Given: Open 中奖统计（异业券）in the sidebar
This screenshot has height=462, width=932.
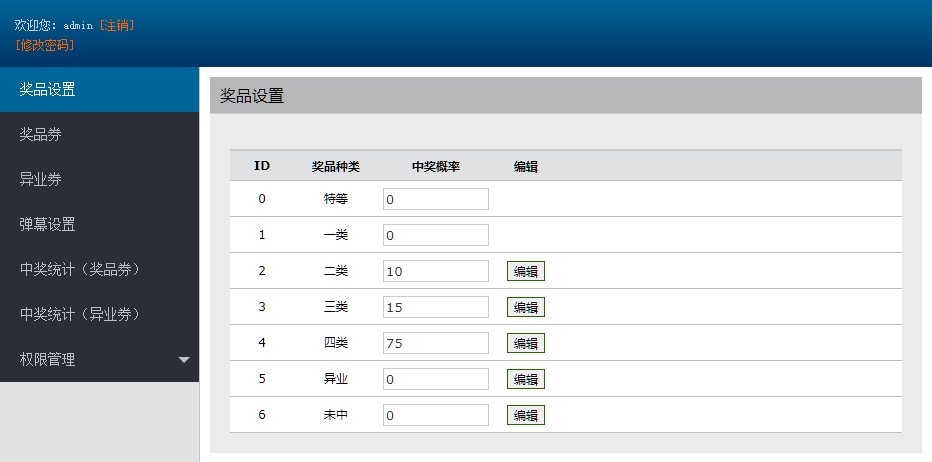Looking at the screenshot, I should tap(99, 315).
